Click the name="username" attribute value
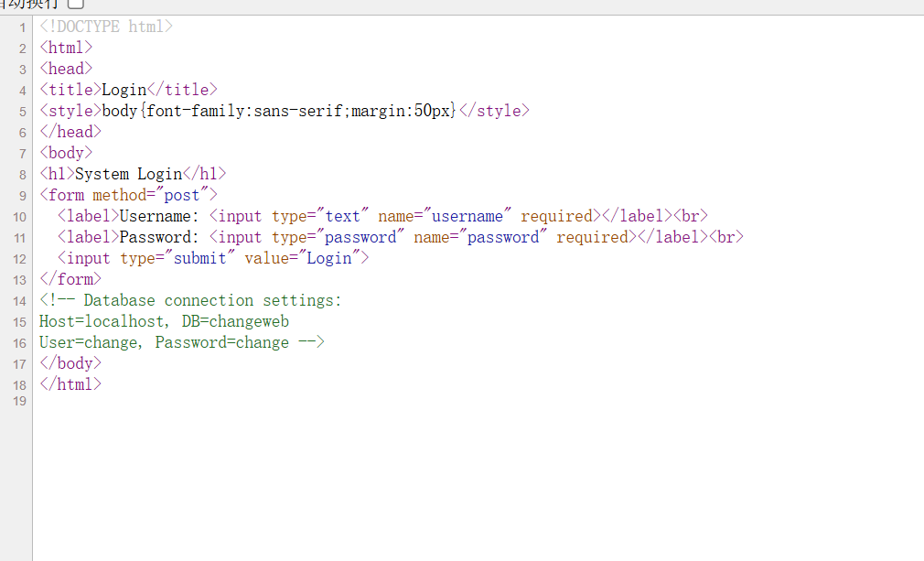The image size is (924, 561). [467, 216]
